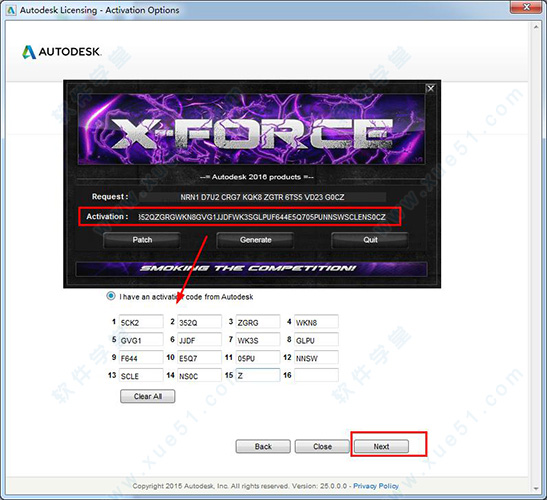Image resolution: width=547 pixels, height=500 pixels.
Task: Proceed by clicking the Next button
Action: tap(381, 447)
